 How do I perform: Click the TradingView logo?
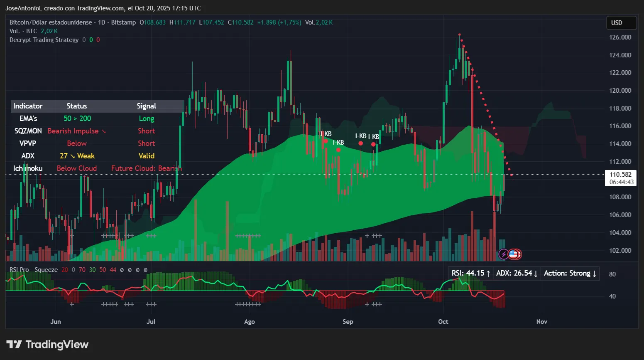[x=47, y=344]
